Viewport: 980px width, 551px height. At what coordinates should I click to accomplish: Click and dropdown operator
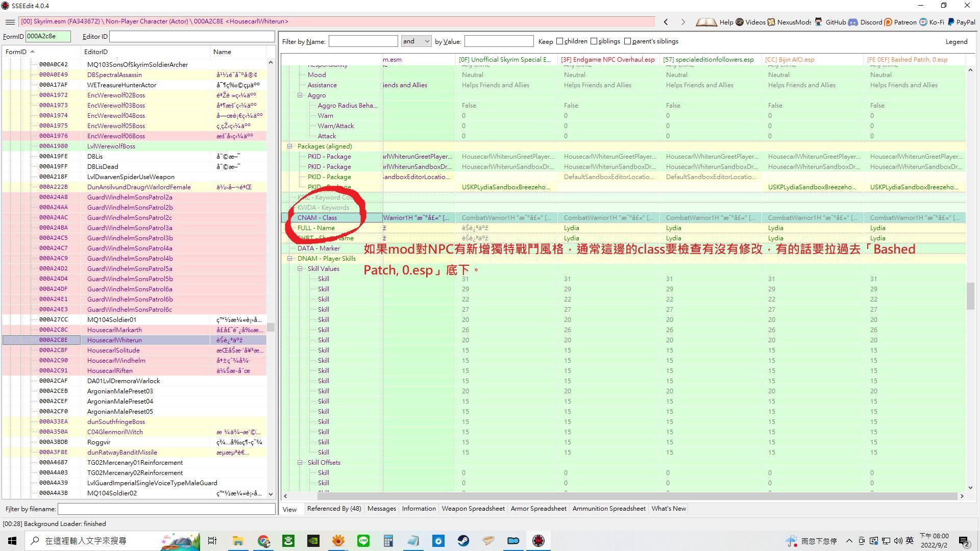tap(416, 41)
